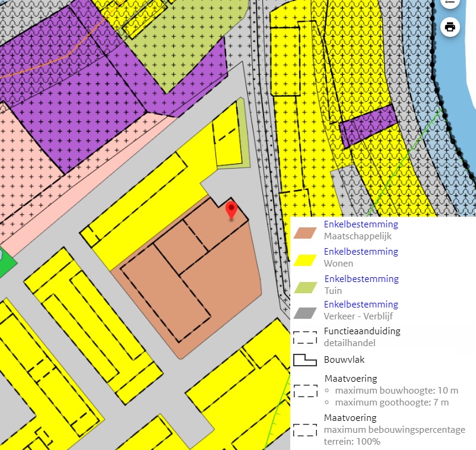Click the light green Tuin legend swatch
This screenshot has width=476, height=450.
coord(306,287)
